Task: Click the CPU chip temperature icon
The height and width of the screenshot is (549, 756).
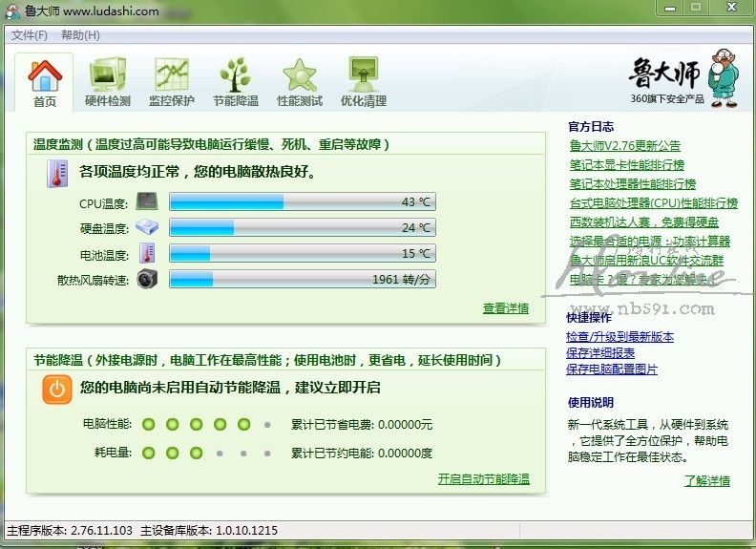Action: coord(147,202)
